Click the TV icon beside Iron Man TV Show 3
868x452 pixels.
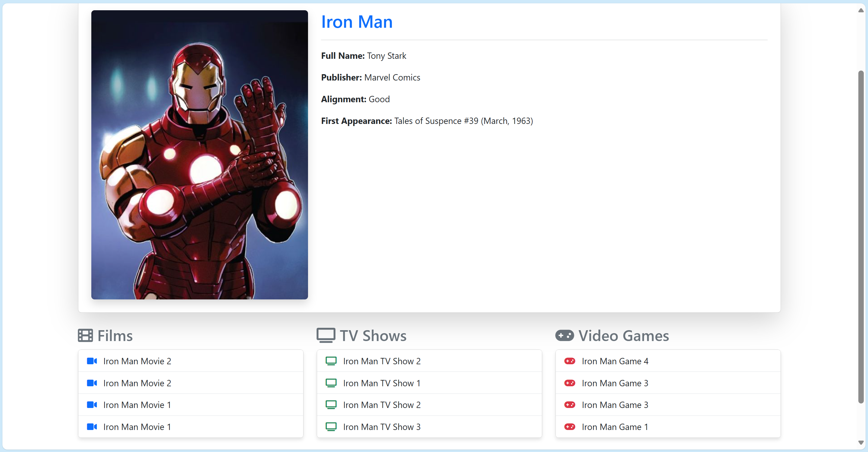[331, 427]
